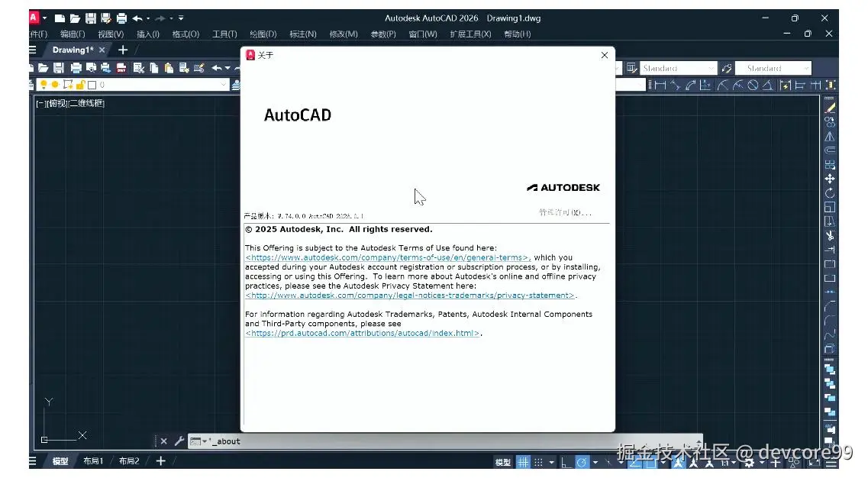
Task: Open the privacy-statement link
Action: [410, 296]
